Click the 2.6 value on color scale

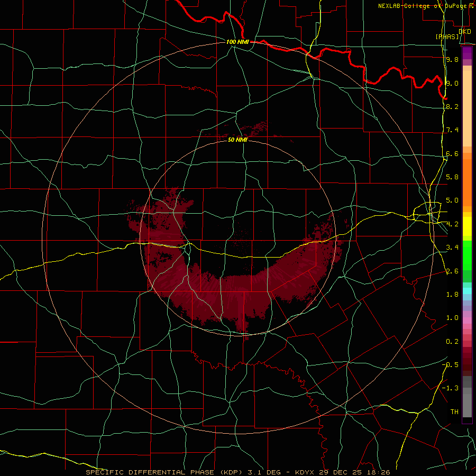(452, 271)
